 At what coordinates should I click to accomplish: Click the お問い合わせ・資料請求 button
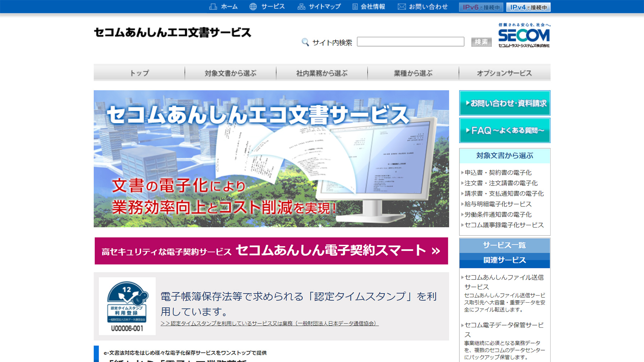pyautogui.click(x=504, y=103)
